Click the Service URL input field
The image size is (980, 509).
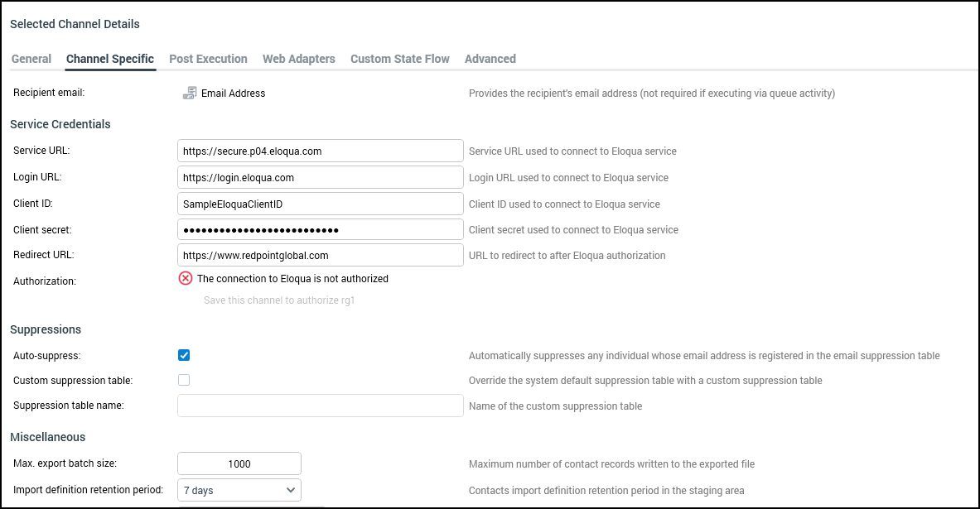click(320, 151)
